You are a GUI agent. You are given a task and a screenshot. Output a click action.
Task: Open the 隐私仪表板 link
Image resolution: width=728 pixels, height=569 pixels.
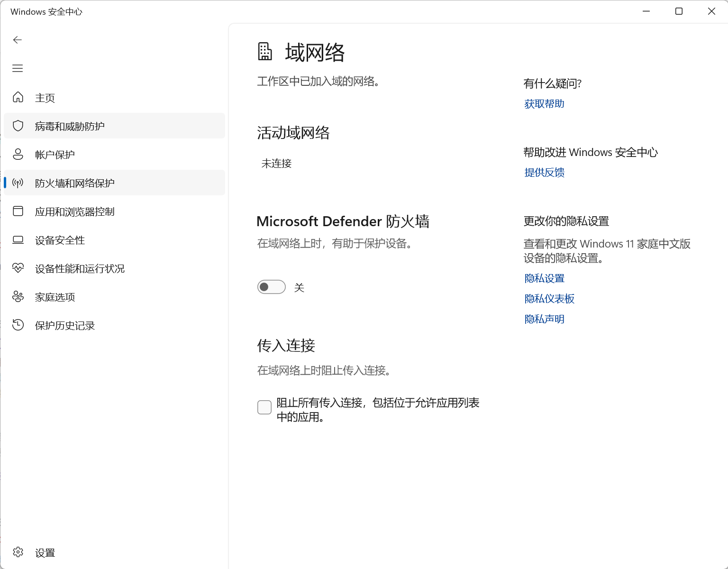tap(549, 299)
